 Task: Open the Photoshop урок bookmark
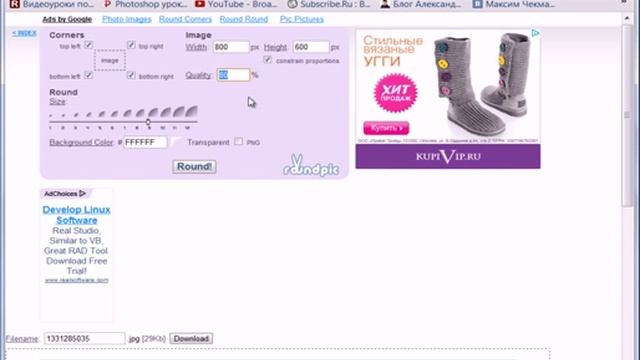click(146, 4)
